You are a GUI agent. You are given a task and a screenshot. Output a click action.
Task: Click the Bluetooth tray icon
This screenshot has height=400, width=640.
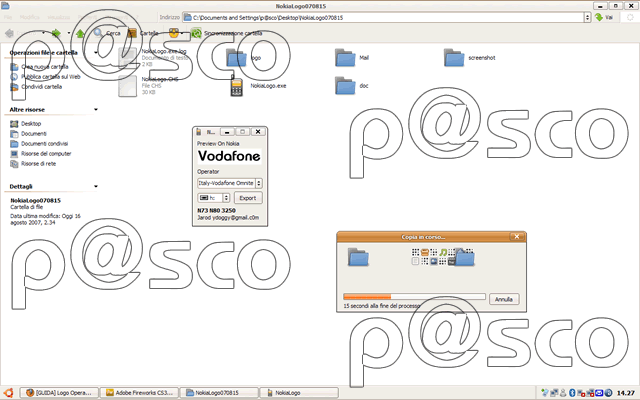point(572,393)
